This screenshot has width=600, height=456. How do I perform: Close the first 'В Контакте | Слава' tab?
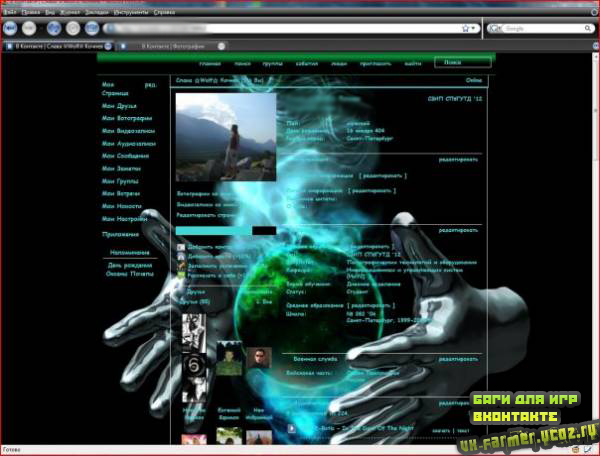[x=108, y=46]
